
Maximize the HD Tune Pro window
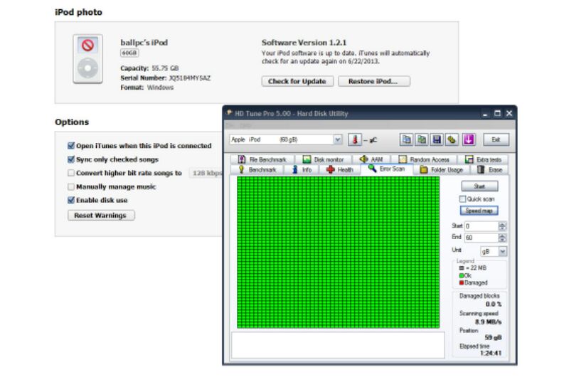[x=497, y=113]
